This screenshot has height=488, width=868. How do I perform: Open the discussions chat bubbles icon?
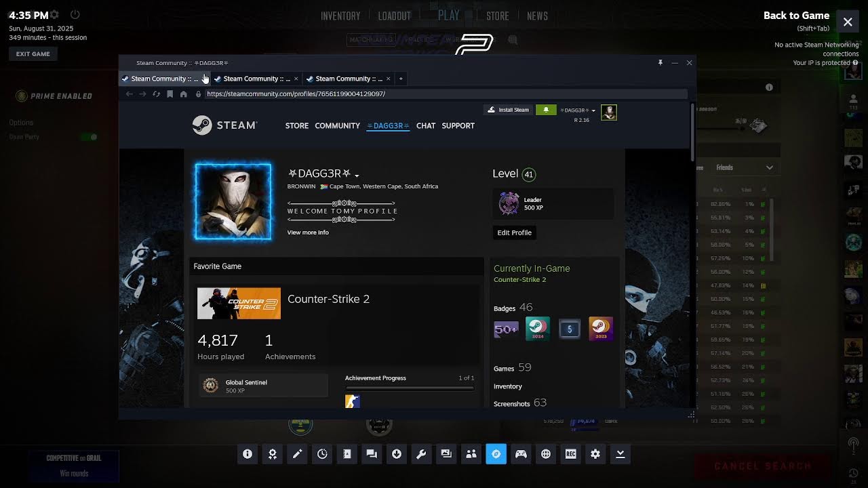point(372,454)
